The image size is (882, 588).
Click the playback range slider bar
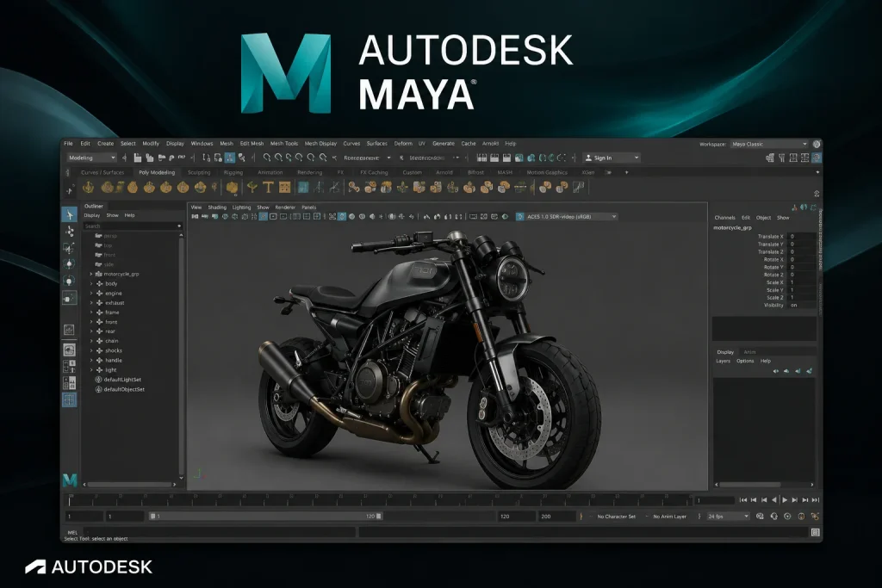point(265,516)
